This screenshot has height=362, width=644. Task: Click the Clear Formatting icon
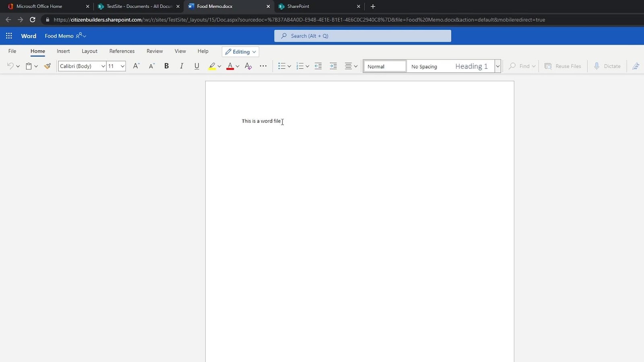coord(248,66)
